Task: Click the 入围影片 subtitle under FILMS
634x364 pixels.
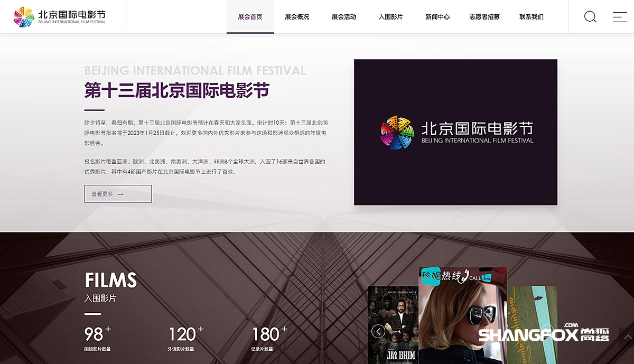Action: coord(100,298)
